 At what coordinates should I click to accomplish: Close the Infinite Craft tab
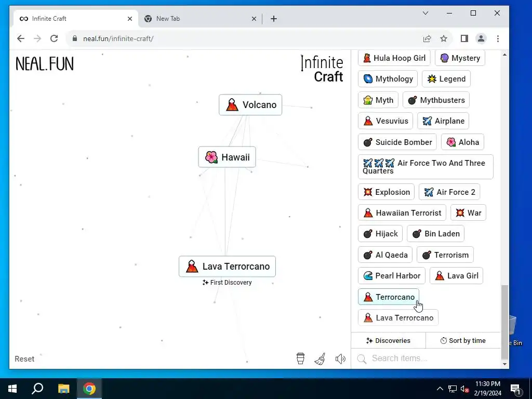(129, 19)
